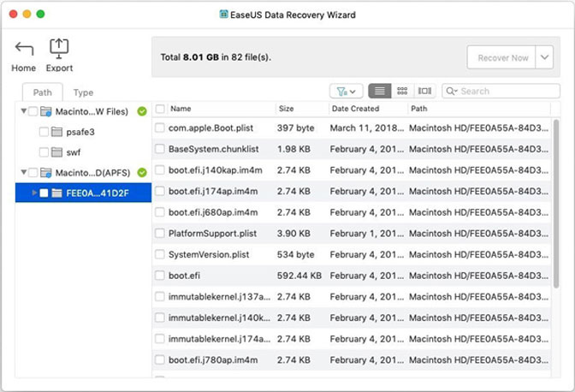Select the immutablekernel.j140k... file name
Viewport: 575px width, 392px height.
point(219,318)
